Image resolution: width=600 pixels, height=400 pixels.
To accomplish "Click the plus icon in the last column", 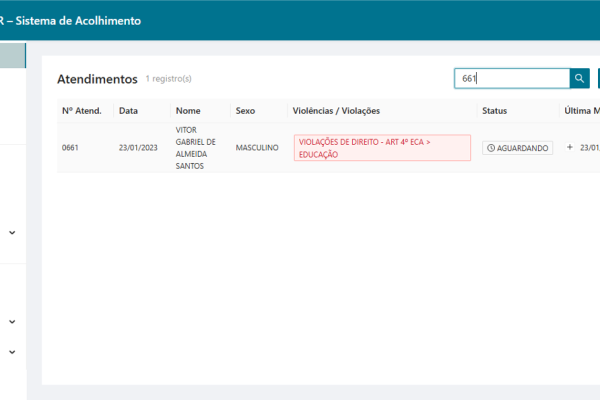I will click(570, 147).
